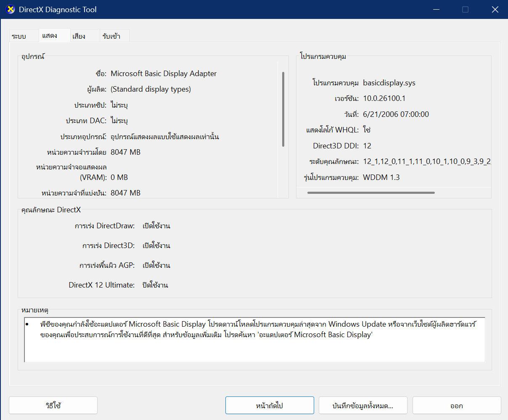Go to the รับเข้า tab

pyautogui.click(x=111, y=36)
